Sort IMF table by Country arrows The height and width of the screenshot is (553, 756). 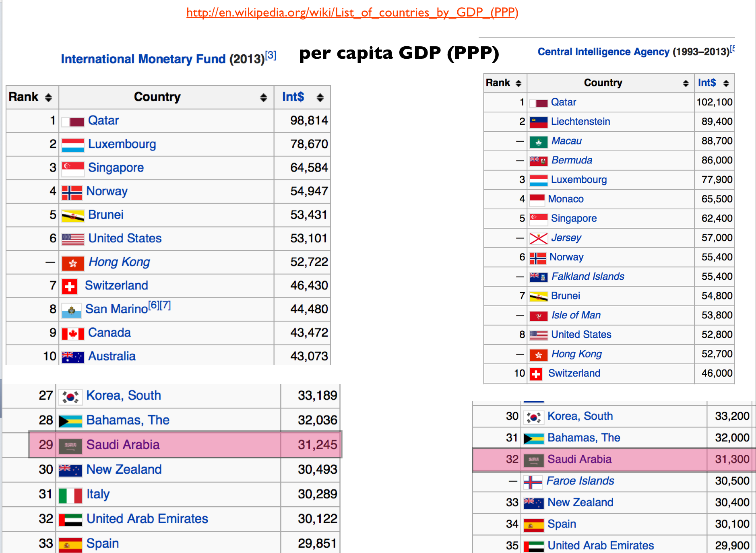tap(263, 97)
